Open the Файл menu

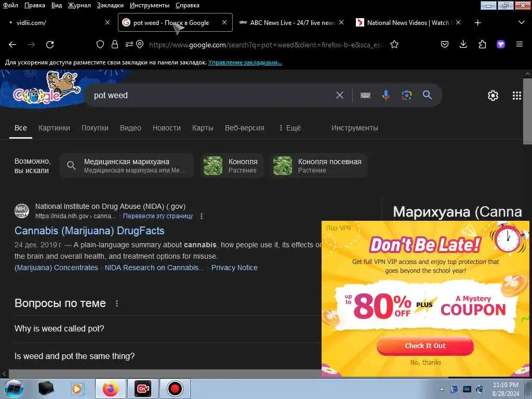pyautogui.click(x=10, y=5)
